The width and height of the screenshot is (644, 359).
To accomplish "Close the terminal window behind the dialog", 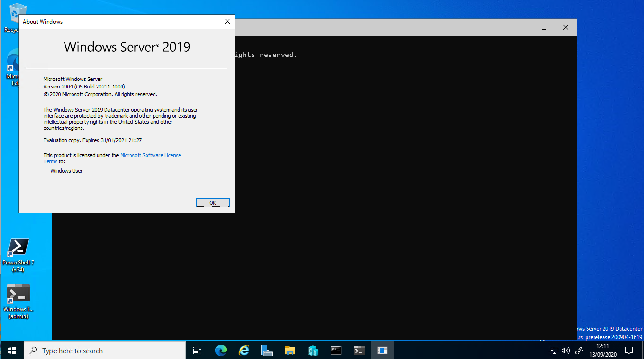I will click(x=566, y=27).
